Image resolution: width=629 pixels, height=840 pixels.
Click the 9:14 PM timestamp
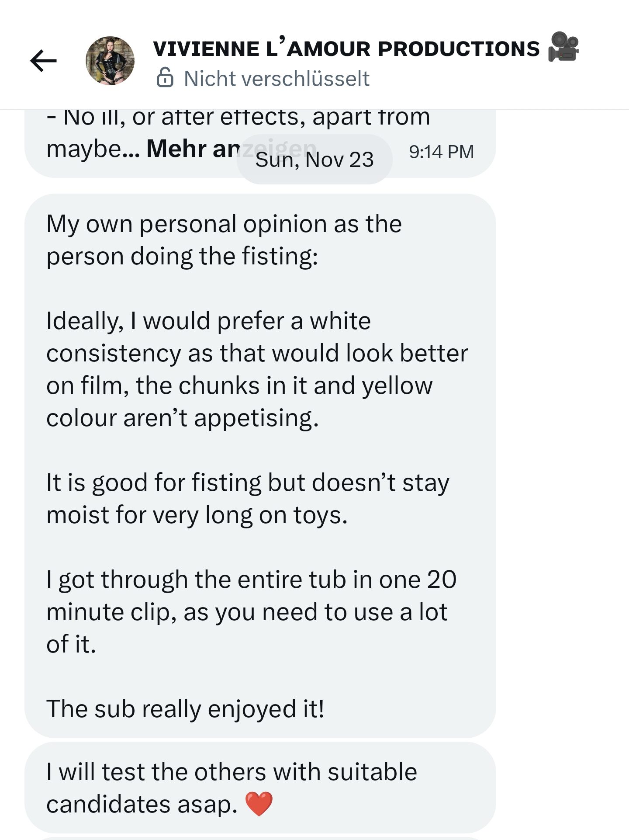click(x=441, y=152)
